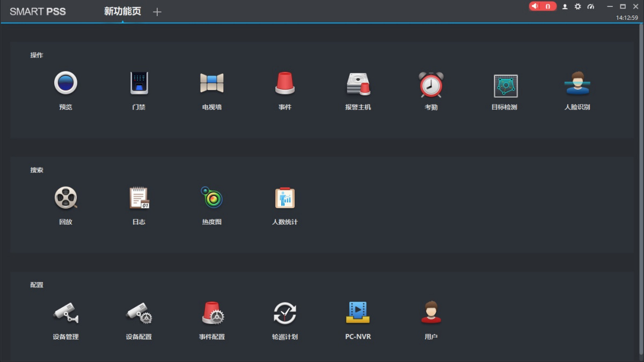Image resolution: width=644 pixels, height=362 pixels.
Task: Open the 门禁 access control module
Action: 139,84
